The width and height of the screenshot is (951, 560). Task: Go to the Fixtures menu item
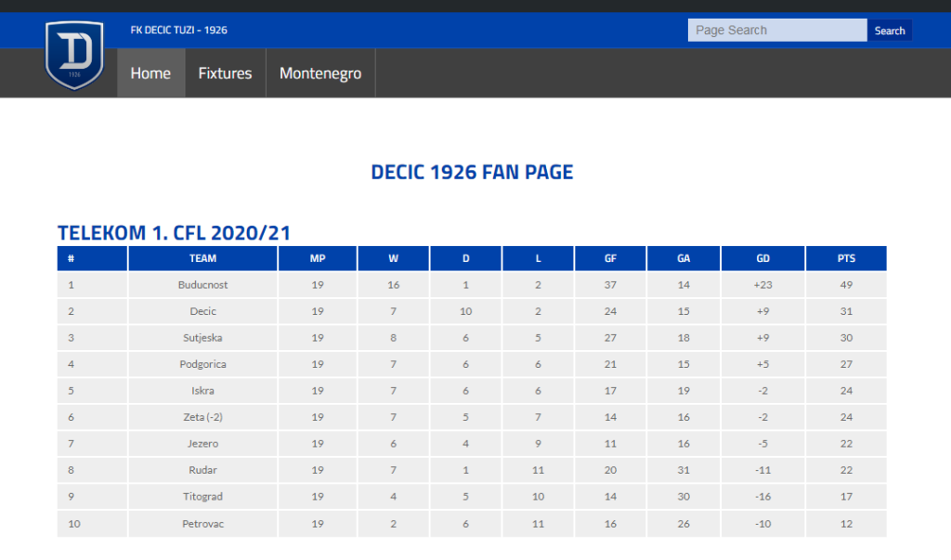coord(225,73)
